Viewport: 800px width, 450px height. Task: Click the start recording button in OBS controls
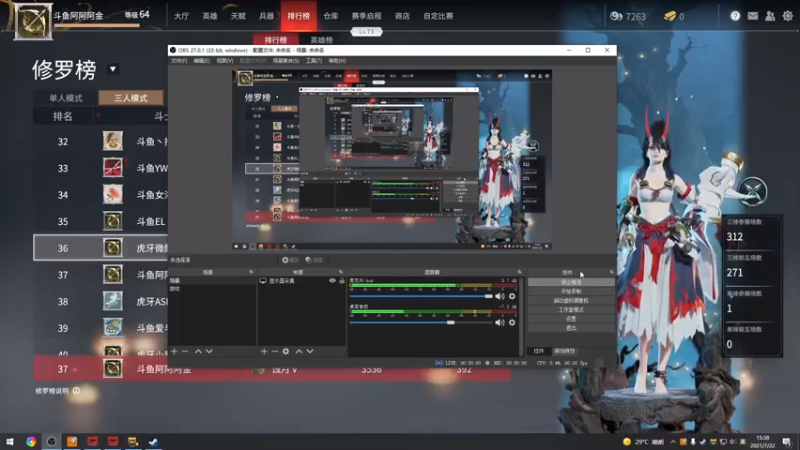coord(571,291)
